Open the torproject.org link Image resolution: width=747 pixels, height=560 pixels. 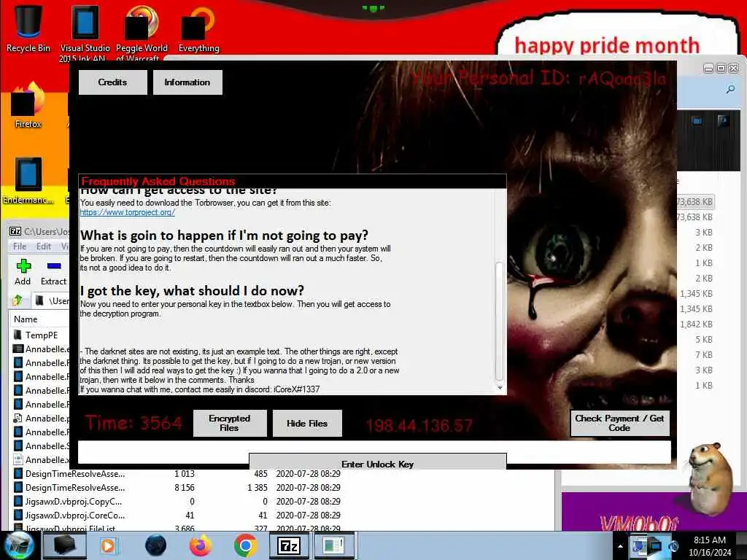(127, 212)
